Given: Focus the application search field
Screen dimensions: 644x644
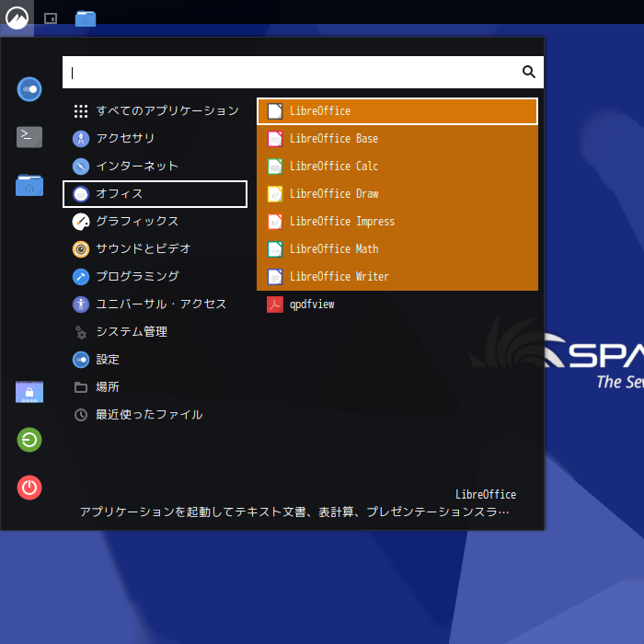Looking at the screenshot, I should 303,73.
